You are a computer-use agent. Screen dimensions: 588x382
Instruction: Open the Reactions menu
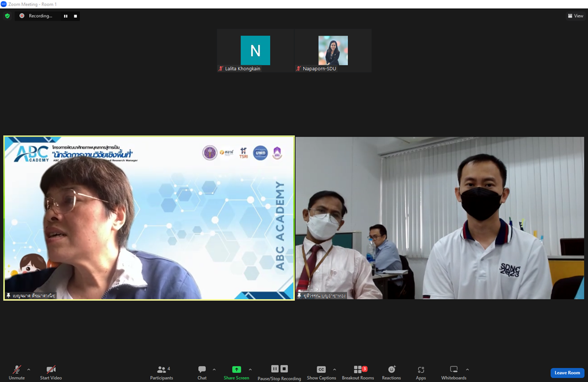(x=391, y=372)
